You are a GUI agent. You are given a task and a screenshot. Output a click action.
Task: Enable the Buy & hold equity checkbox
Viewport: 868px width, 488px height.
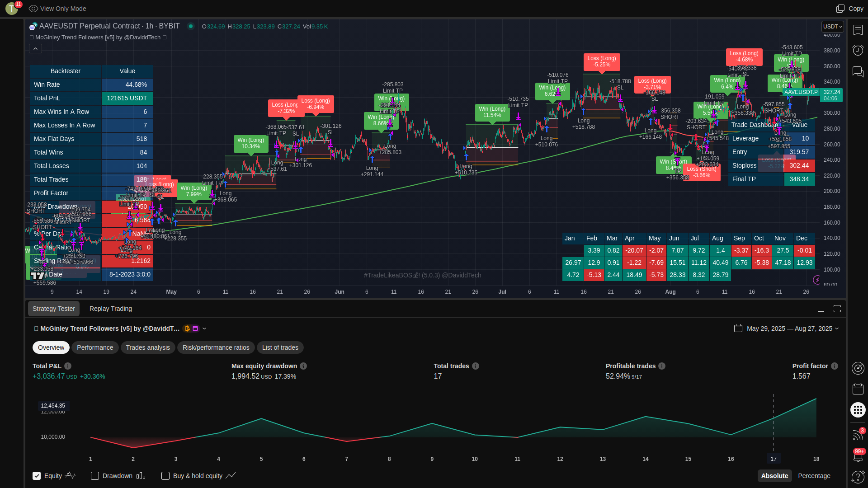165,476
